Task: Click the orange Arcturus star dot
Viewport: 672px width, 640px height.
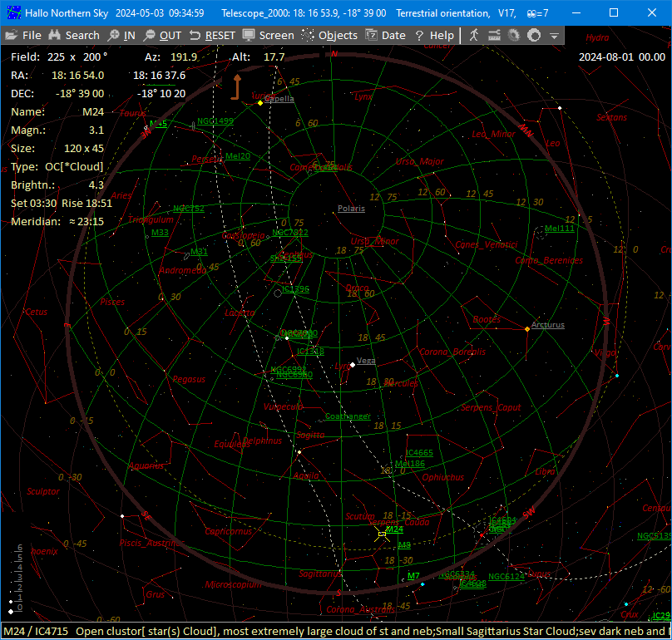Action: (x=527, y=329)
